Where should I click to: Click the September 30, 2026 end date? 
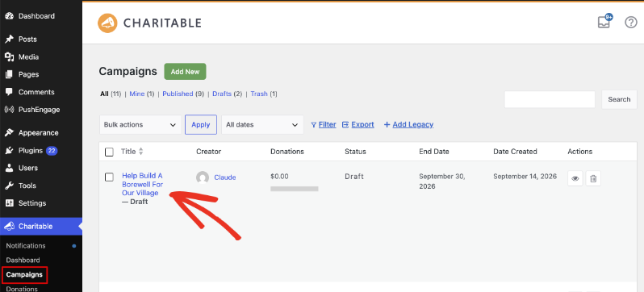tap(442, 181)
